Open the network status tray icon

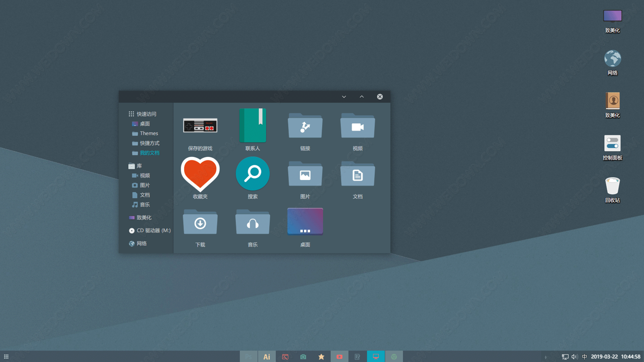[x=565, y=356]
